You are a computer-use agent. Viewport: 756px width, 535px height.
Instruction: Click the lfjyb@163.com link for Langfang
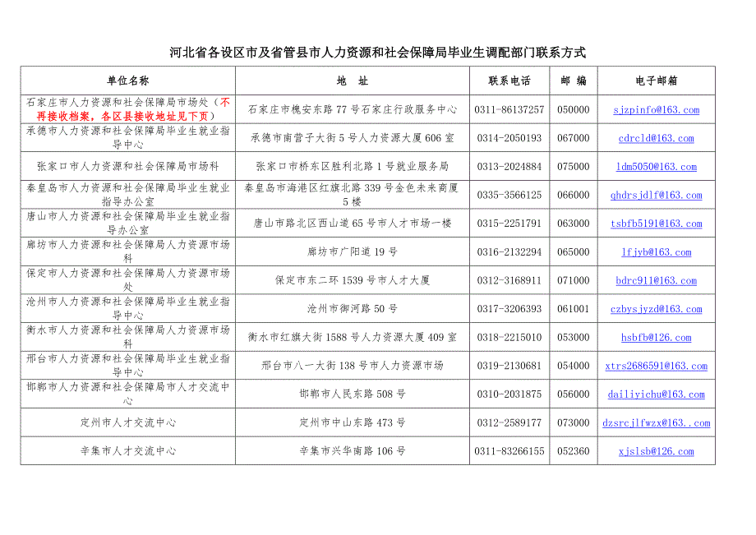click(656, 252)
